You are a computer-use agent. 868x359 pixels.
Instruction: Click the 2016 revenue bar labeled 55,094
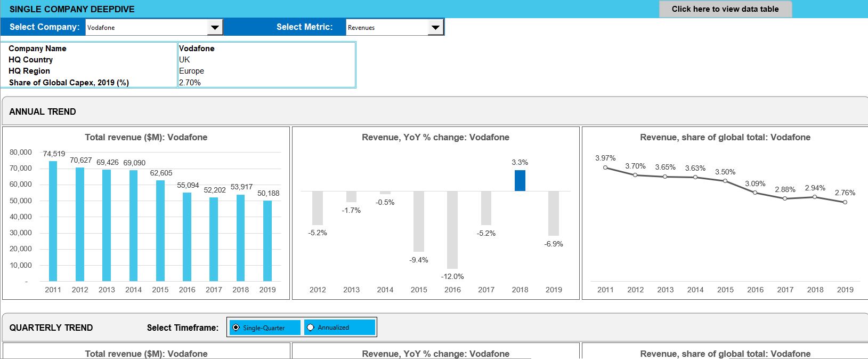click(187, 237)
